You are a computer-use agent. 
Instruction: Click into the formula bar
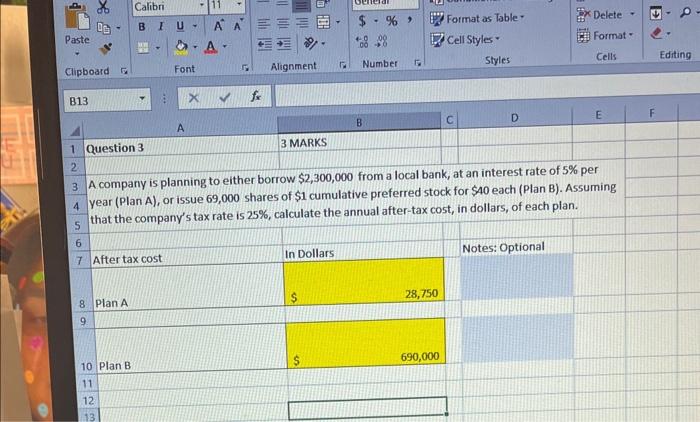(487, 91)
